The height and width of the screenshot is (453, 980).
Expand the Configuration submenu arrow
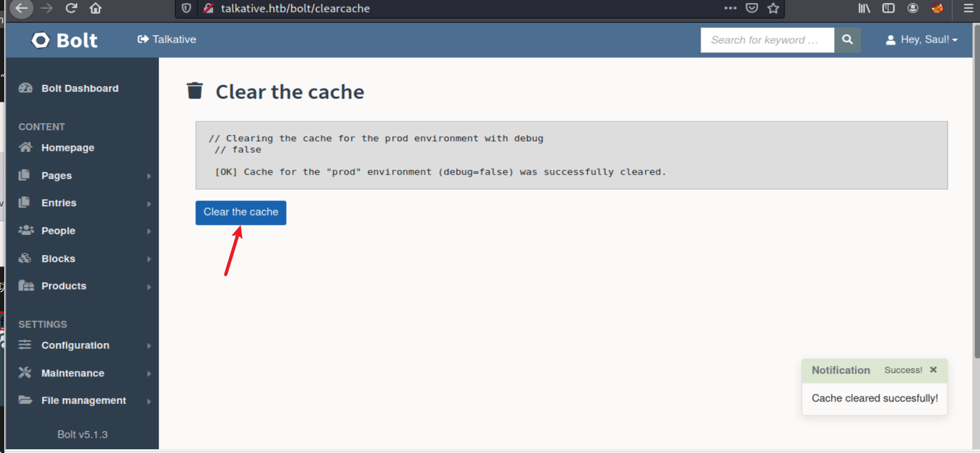[149, 346]
